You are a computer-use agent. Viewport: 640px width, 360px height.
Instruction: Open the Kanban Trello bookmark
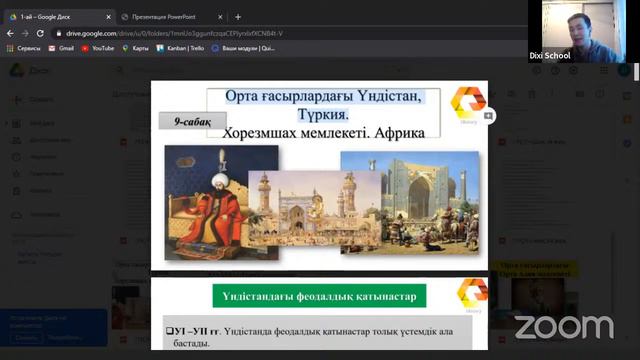[x=180, y=48]
